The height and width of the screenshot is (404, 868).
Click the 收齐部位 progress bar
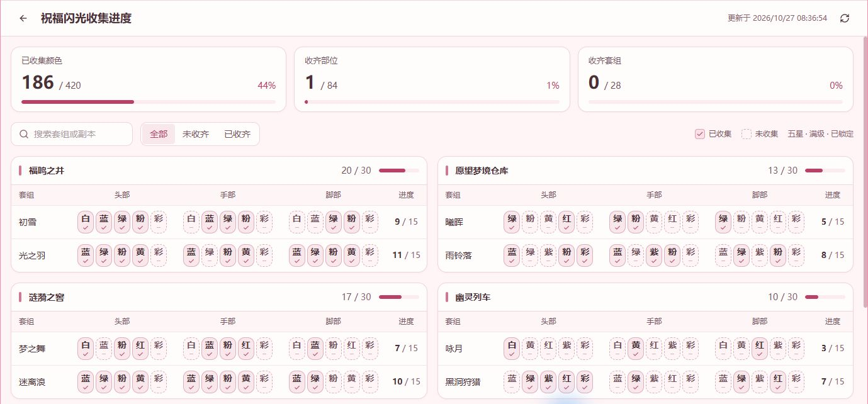[x=432, y=101]
